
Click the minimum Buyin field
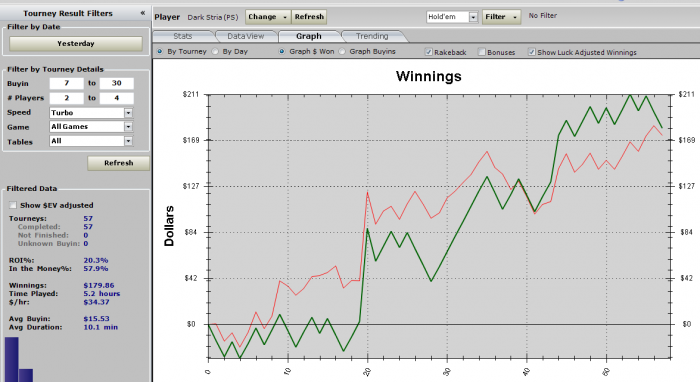pos(67,83)
